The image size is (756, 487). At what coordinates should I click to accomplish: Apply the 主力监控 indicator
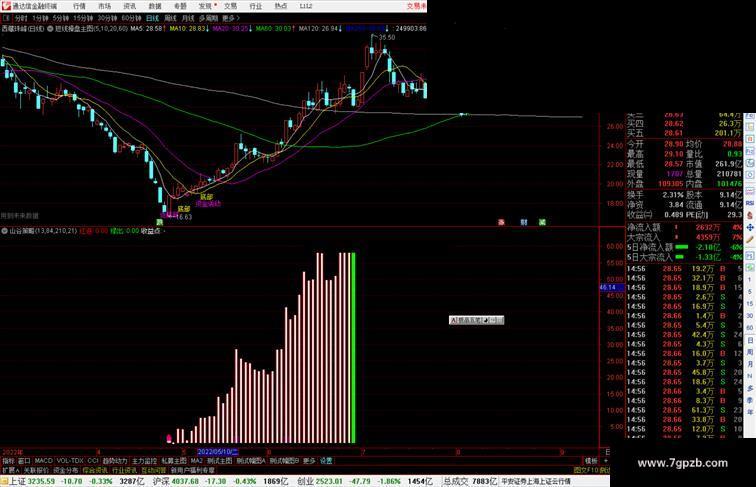pos(145,461)
